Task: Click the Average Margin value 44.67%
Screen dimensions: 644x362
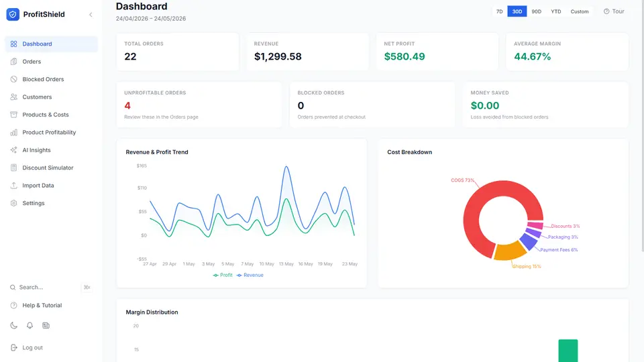Action: [x=532, y=56]
